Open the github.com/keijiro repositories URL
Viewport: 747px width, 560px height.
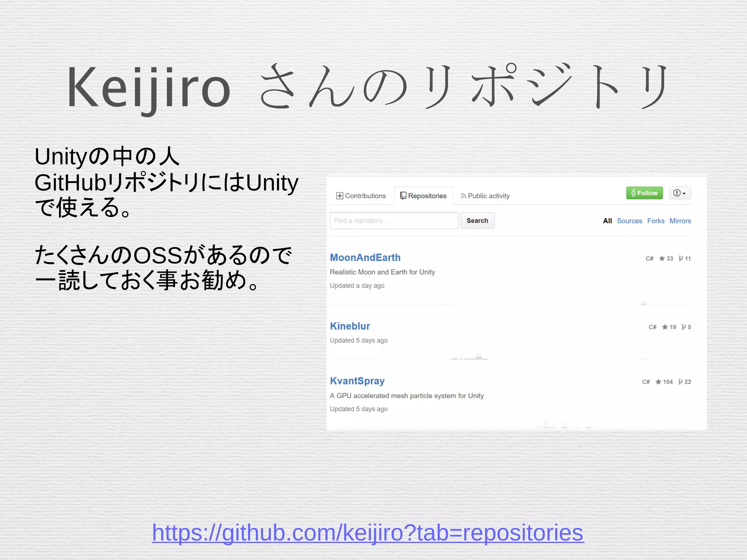pos(368,533)
